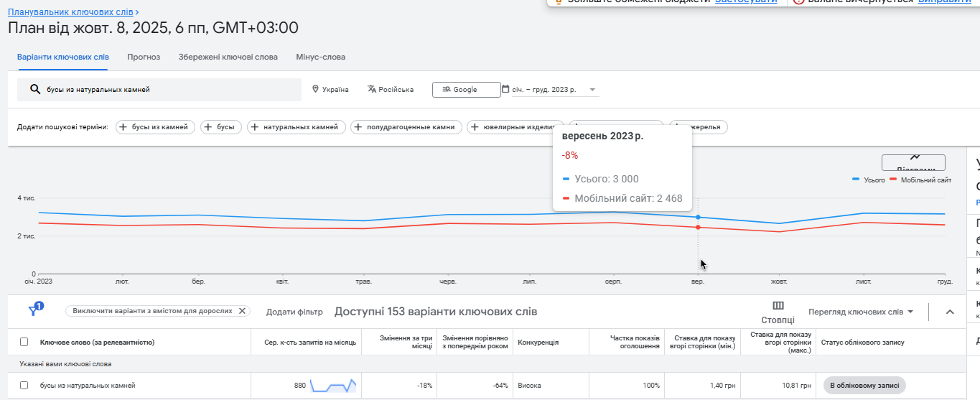Image resolution: width=980 pixels, height=400 pixels.
Task: Open the Збережені ключові слова tab
Action: (x=228, y=57)
